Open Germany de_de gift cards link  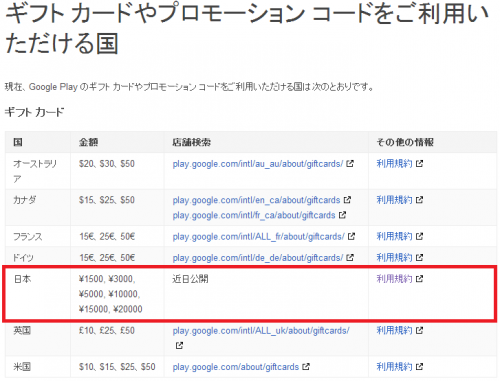pyautogui.click(x=258, y=258)
